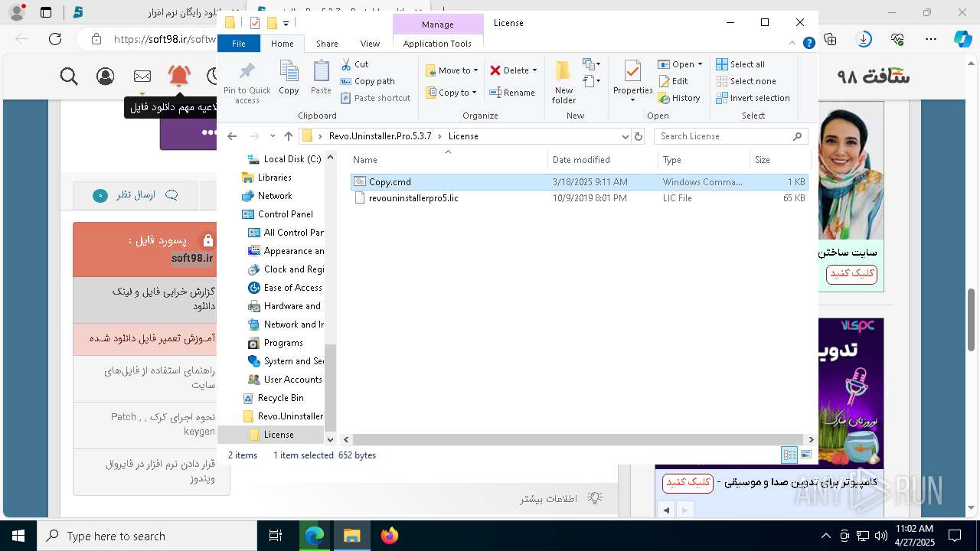This screenshot has width=980, height=551.
Task: Open recent locations dropdown arrow
Action: (x=273, y=136)
